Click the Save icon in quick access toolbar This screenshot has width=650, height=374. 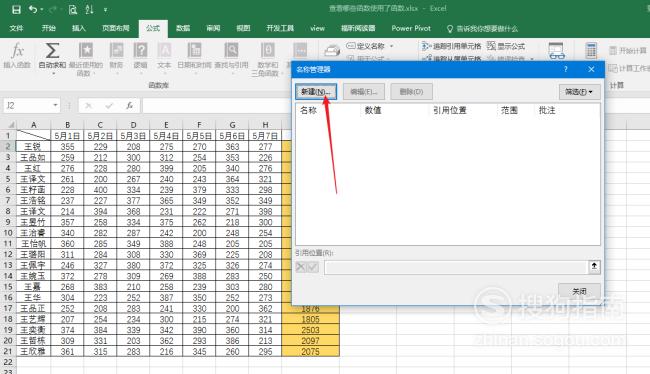click(x=16, y=9)
